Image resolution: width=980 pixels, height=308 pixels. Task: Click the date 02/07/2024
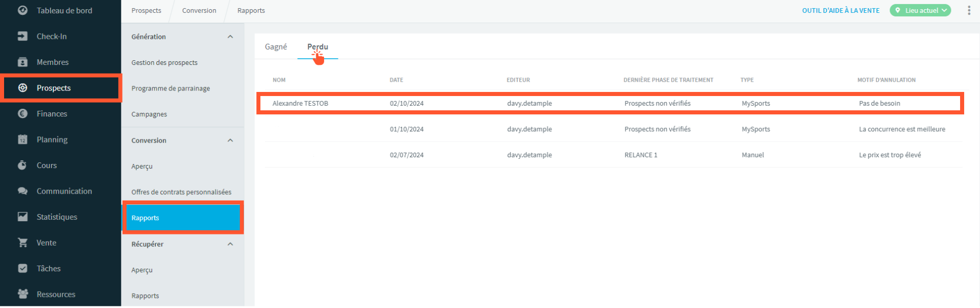(x=407, y=155)
